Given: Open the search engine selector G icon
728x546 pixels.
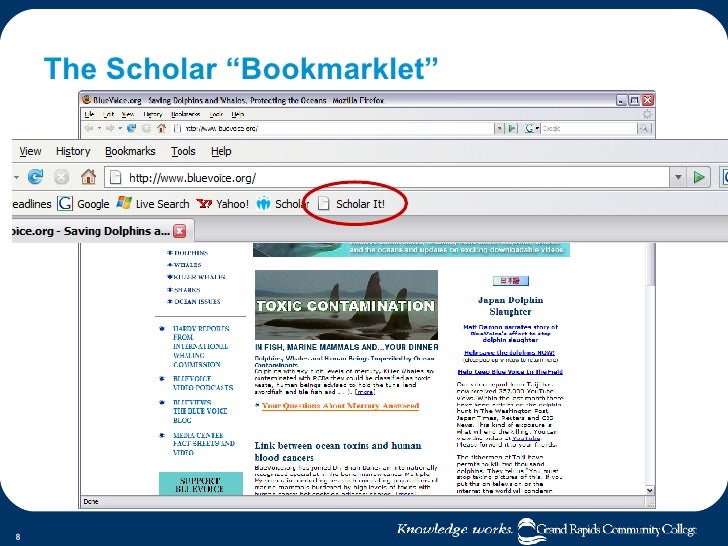Looking at the screenshot, I should click(531, 128).
